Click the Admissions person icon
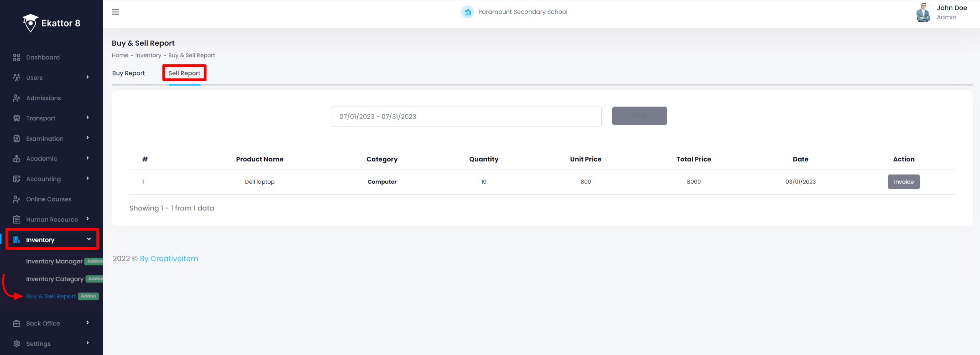The height and width of the screenshot is (355, 980). [x=16, y=98]
